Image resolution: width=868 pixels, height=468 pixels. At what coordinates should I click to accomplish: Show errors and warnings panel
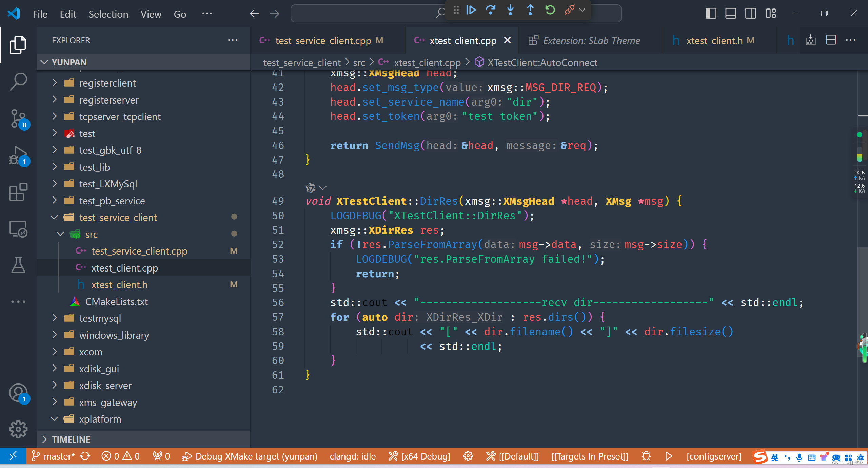[x=121, y=456]
